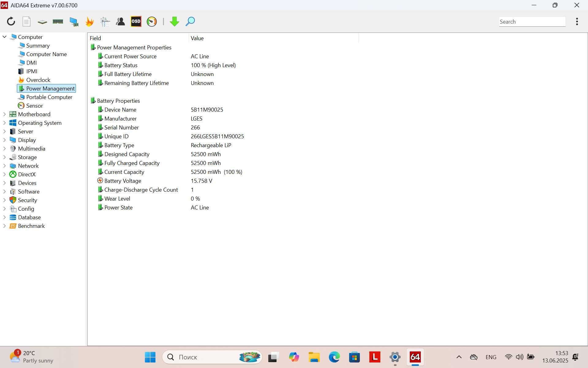Screen dimensions: 588x368
Task: Collapse the Computer tree node
Action: pyautogui.click(x=5, y=37)
